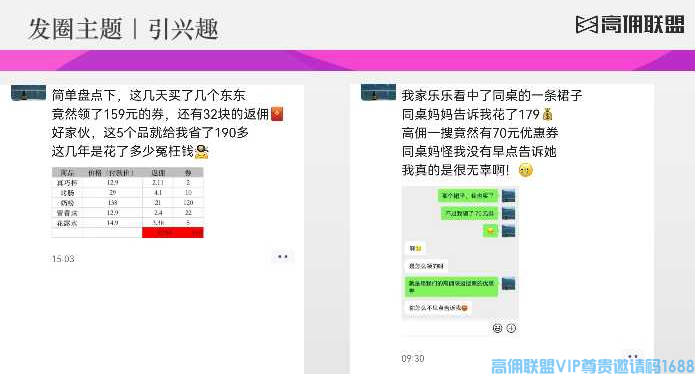Click detective emoji after 冤枉钱

(202, 152)
